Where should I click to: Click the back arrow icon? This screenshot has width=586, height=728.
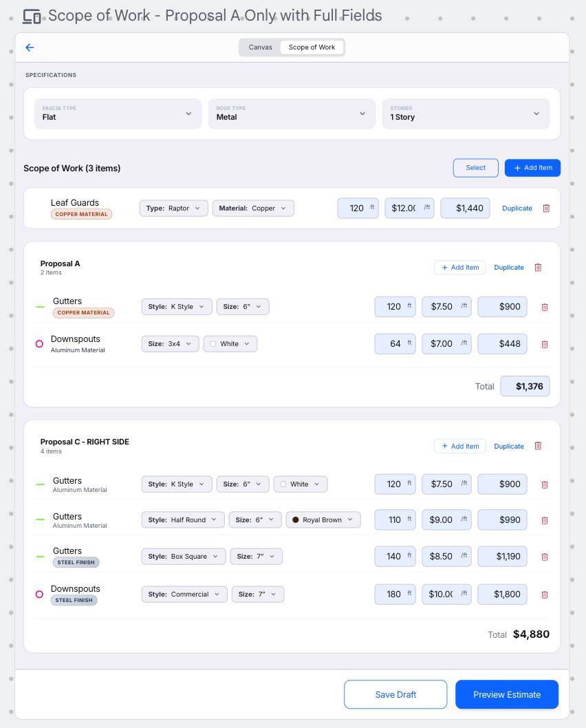click(30, 47)
